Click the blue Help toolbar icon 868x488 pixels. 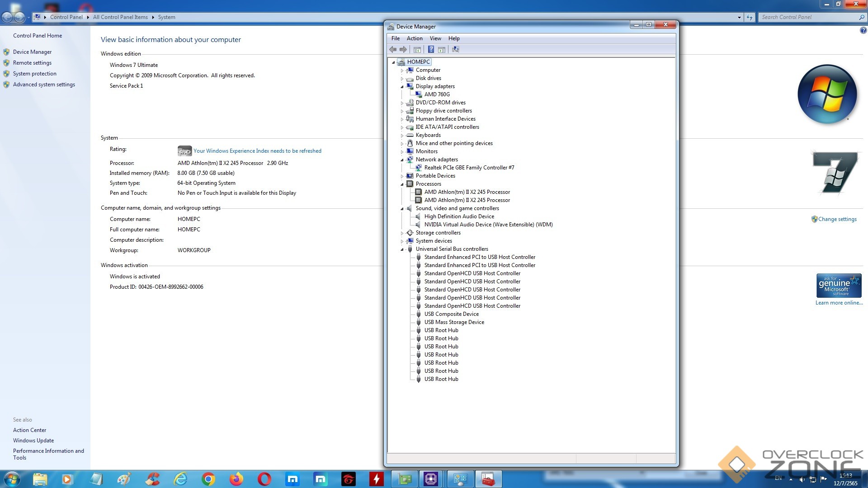[x=431, y=49]
